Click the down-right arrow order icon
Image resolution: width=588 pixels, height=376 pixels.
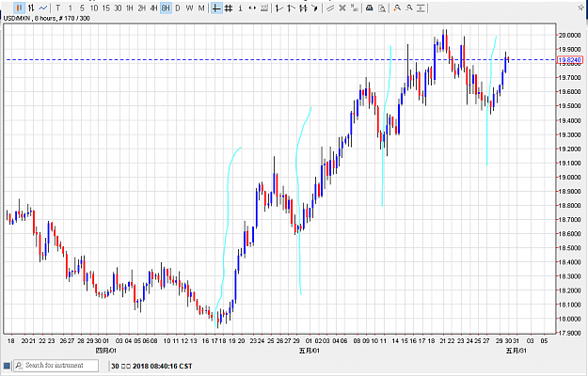tap(314, 8)
